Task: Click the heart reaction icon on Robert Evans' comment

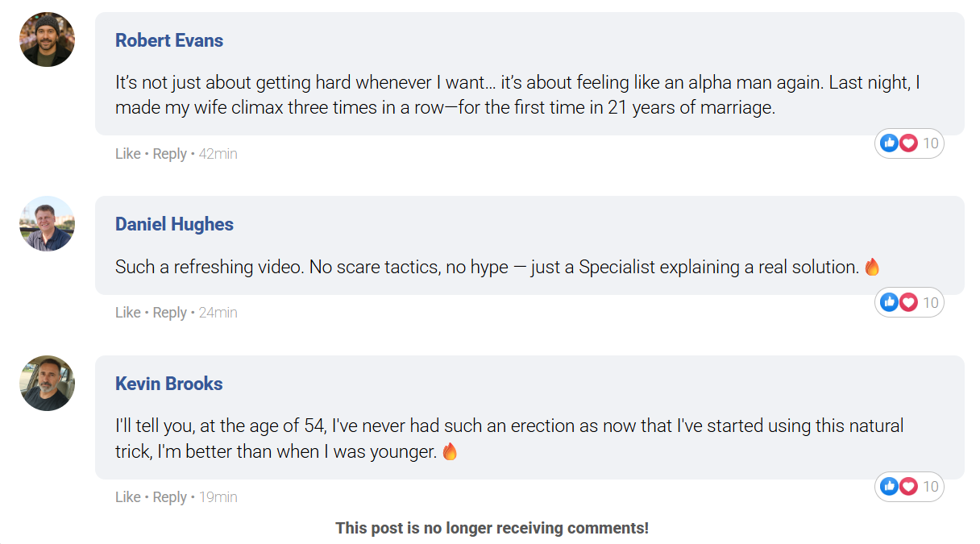Action: 908,143
